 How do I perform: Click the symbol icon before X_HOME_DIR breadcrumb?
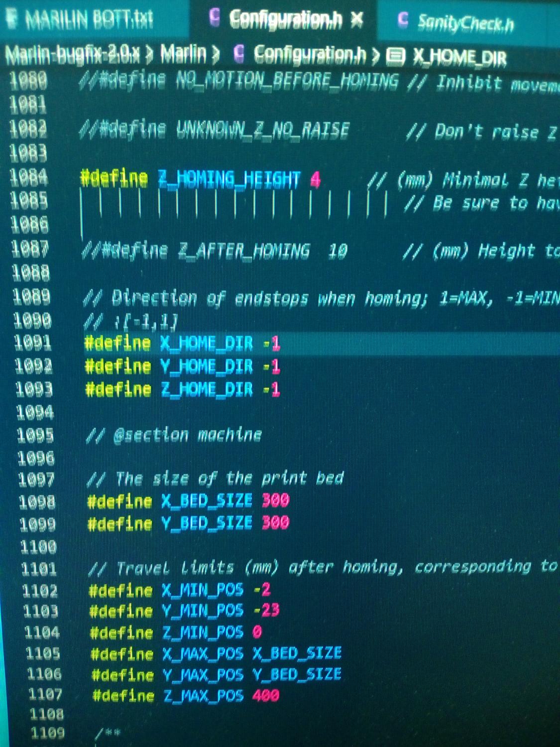(396, 56)
